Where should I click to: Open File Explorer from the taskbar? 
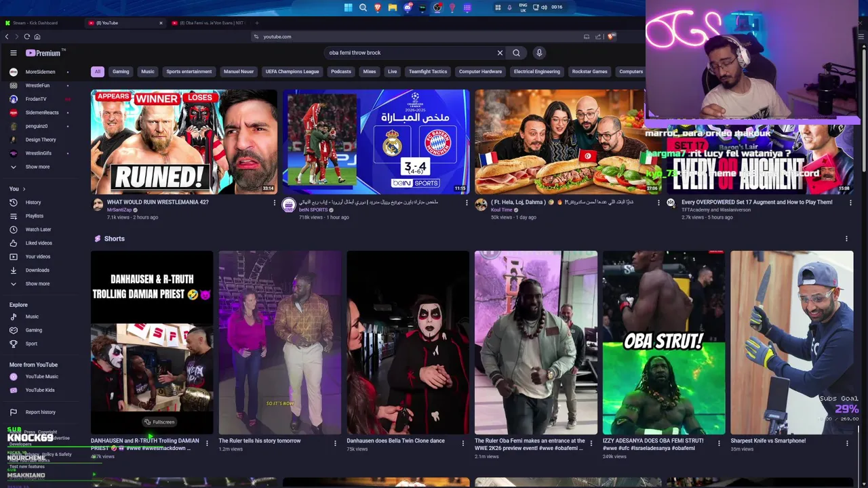coord(393,7)
